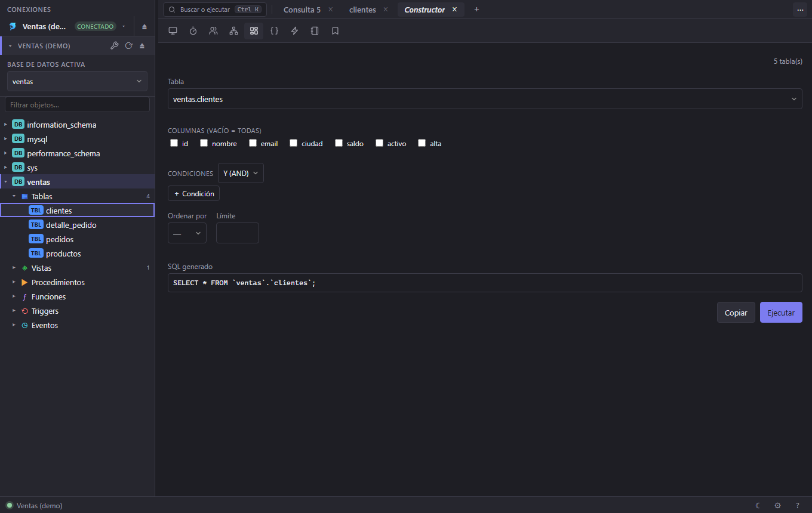The width and height of the screenshot is (812, 513).
Task: Check the ciudad column checkbox
Action: point(294,143)
